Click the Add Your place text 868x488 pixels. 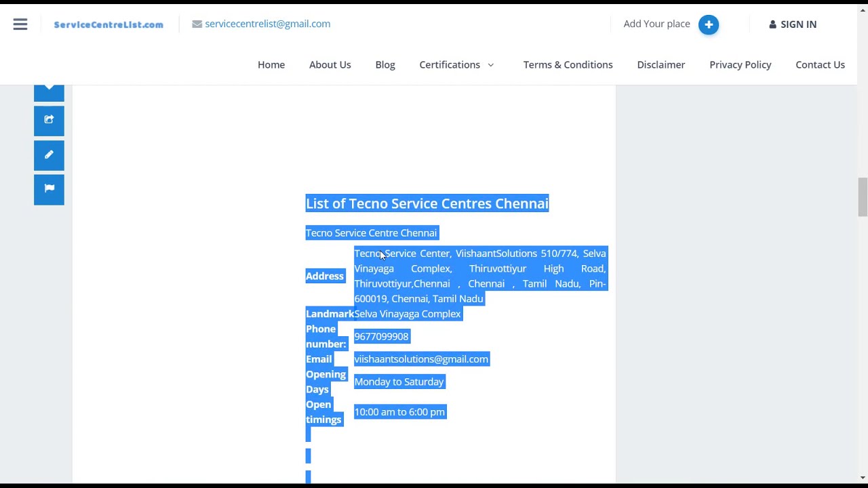(656, 24)
